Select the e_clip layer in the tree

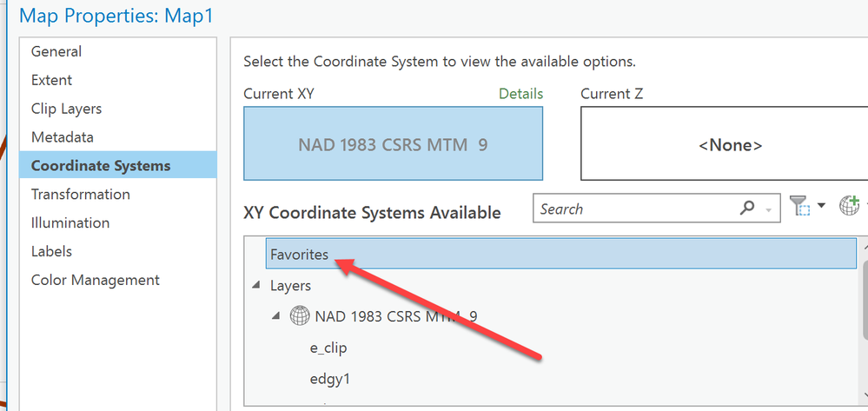point(328,348)
